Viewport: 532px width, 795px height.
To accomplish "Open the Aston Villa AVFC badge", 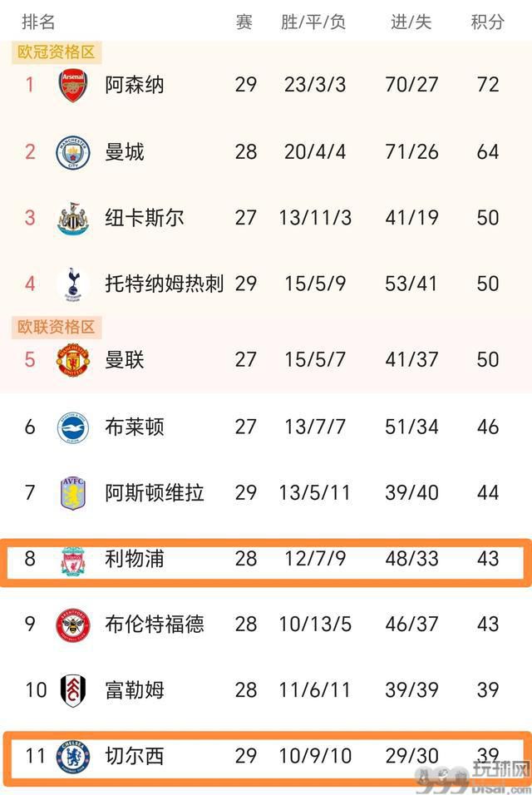I will pyautogui.click(x=73, y=493).
